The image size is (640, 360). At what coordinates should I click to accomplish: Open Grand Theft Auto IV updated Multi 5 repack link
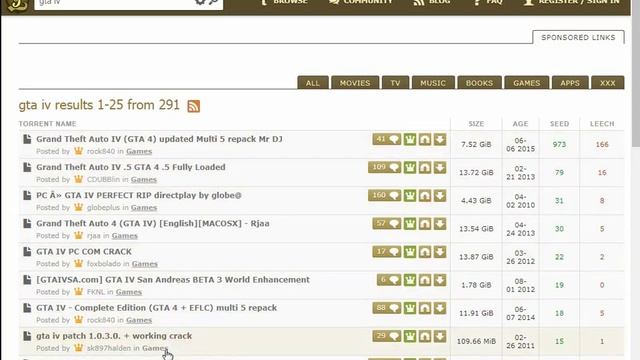click(x=159, y=139)
